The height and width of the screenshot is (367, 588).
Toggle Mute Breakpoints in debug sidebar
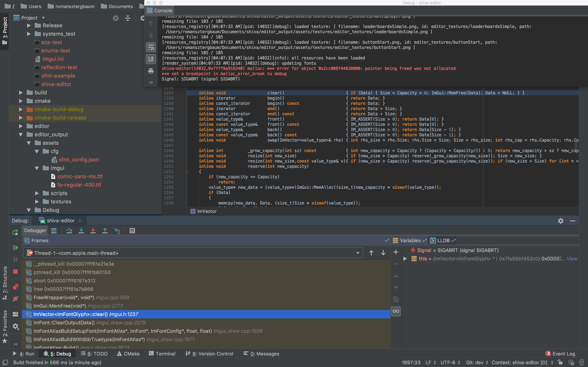(15, 299)
